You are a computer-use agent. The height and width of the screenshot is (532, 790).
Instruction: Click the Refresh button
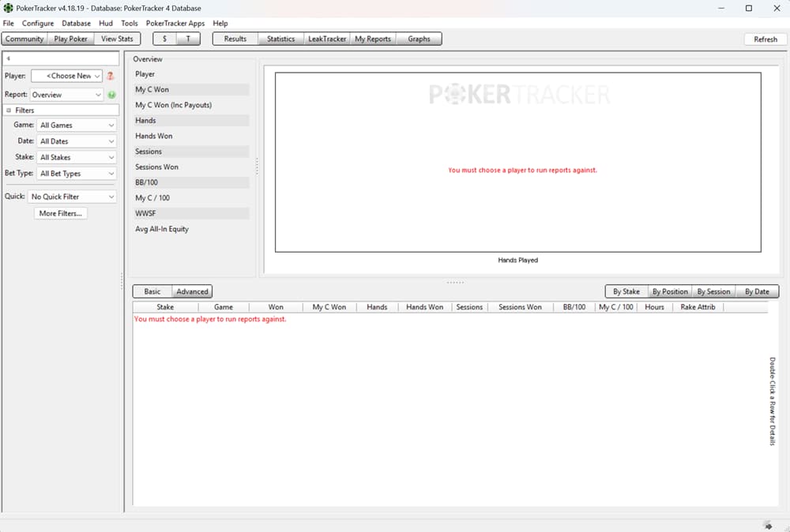764,38
